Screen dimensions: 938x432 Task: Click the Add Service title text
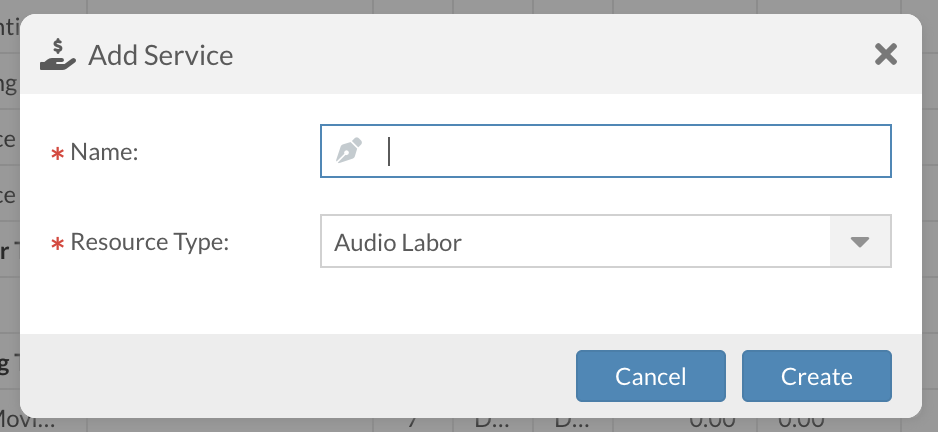pos(161,54)
